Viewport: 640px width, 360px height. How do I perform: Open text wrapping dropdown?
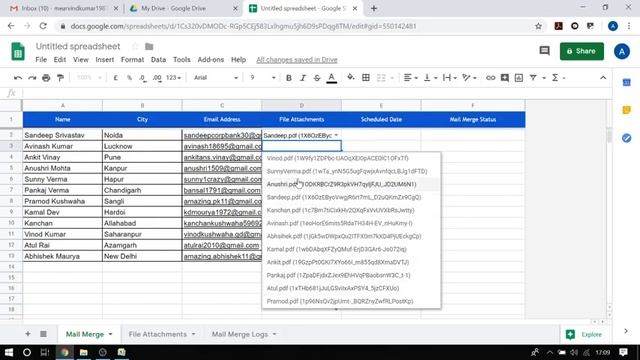(x=449, y=78)
